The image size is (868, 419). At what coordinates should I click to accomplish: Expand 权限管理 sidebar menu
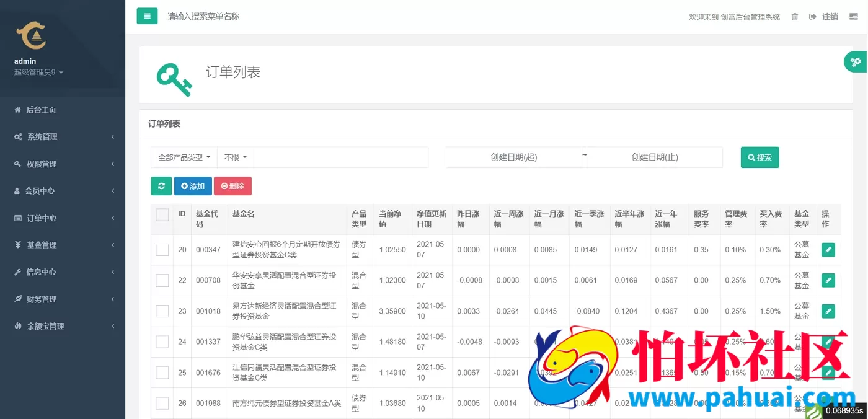point(63,164)
